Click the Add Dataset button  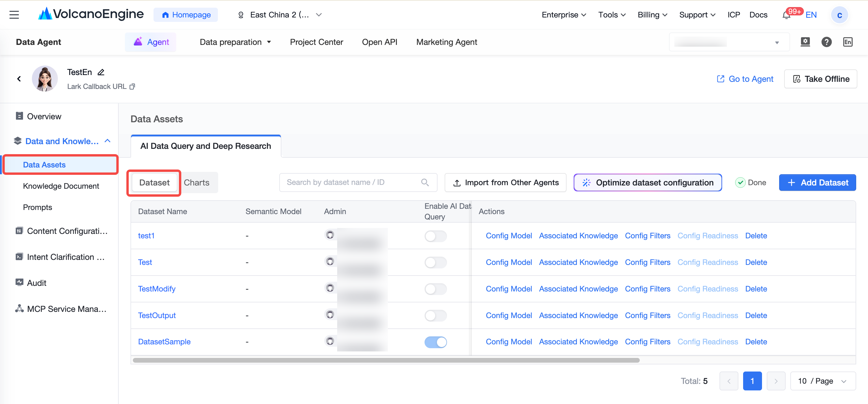(817, 182)
